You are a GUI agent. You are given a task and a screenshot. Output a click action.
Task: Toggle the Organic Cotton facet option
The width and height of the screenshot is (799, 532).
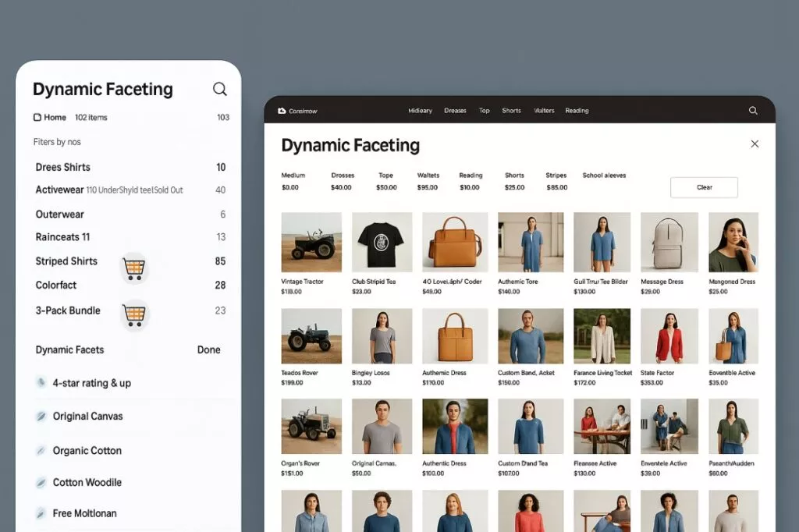pos(41,451)
